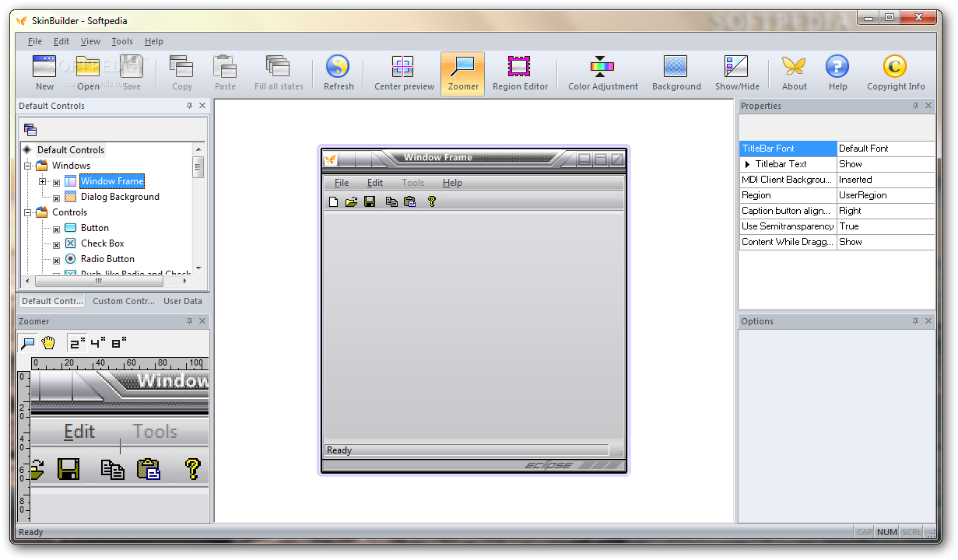Select the Radio Button tree item
This screenshot has width=958, height=560.
point(107,259)
